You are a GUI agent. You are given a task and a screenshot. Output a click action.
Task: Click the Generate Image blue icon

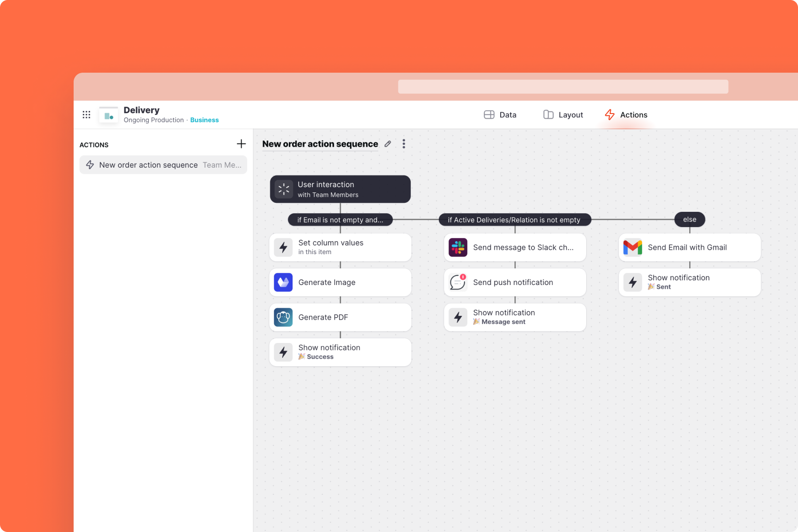point(283,282)
